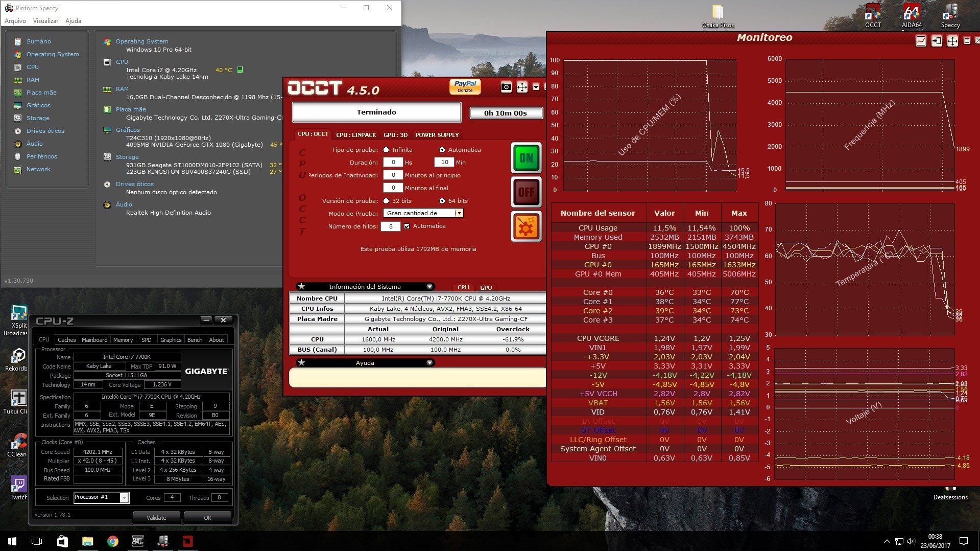Toggle graph view icon in Monitoreo window
The height and width of the screenshot is (551, 980).
[921, 41]
